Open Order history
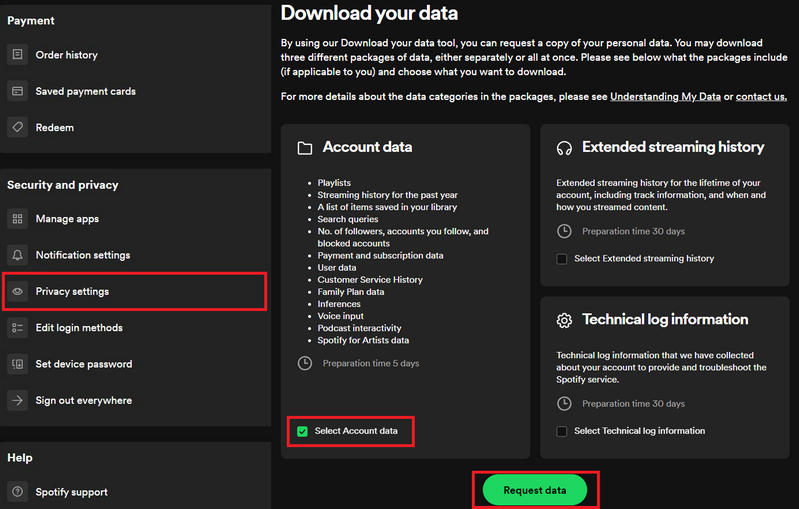The width and height of the screenshot is (799, 509). click(x=66, y=55)
